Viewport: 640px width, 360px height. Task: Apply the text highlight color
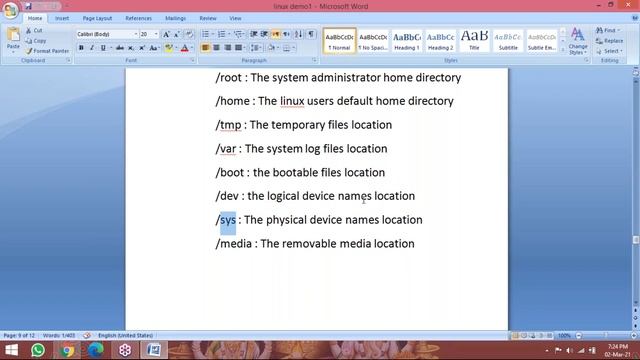pos(168,48)
